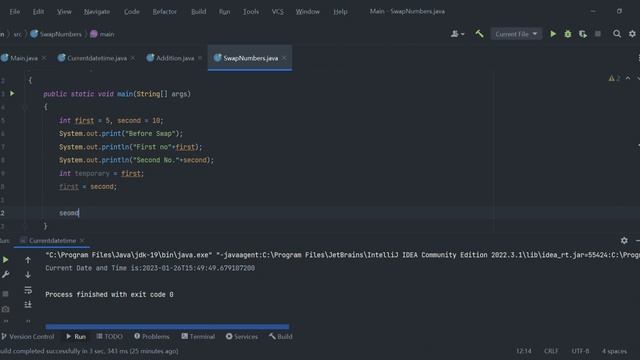Open the Terminal tool window

(x=198, y=336)
